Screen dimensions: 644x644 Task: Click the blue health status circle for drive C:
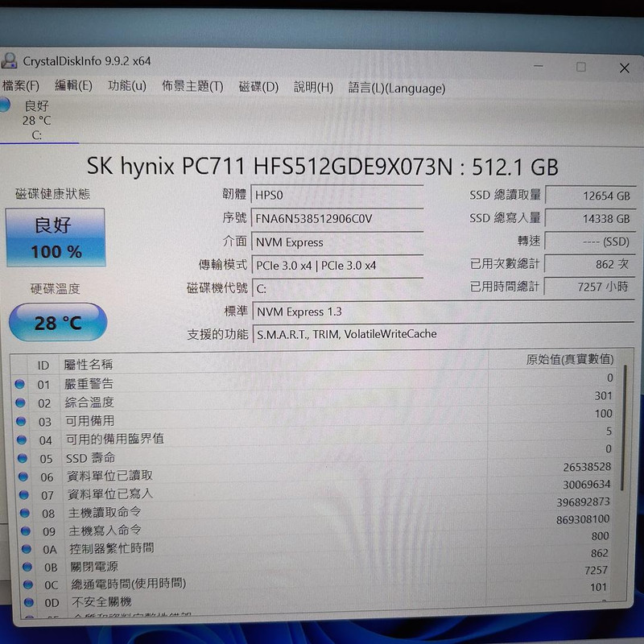5,105
